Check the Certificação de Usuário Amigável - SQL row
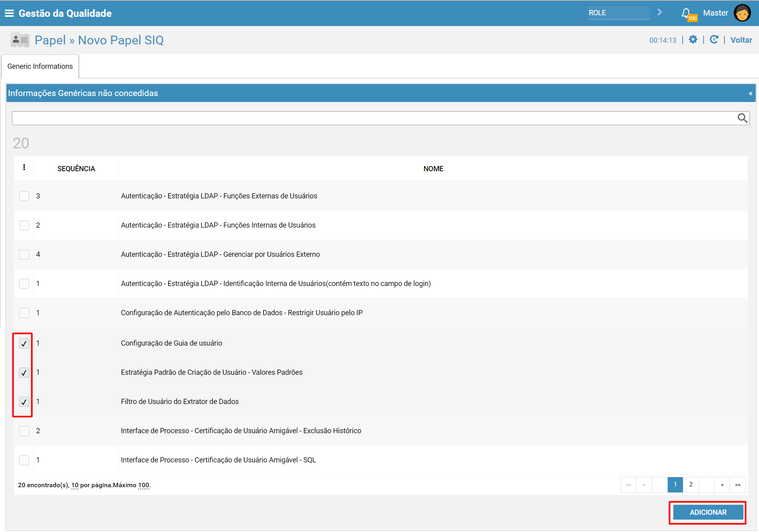 tap(24, 460)
